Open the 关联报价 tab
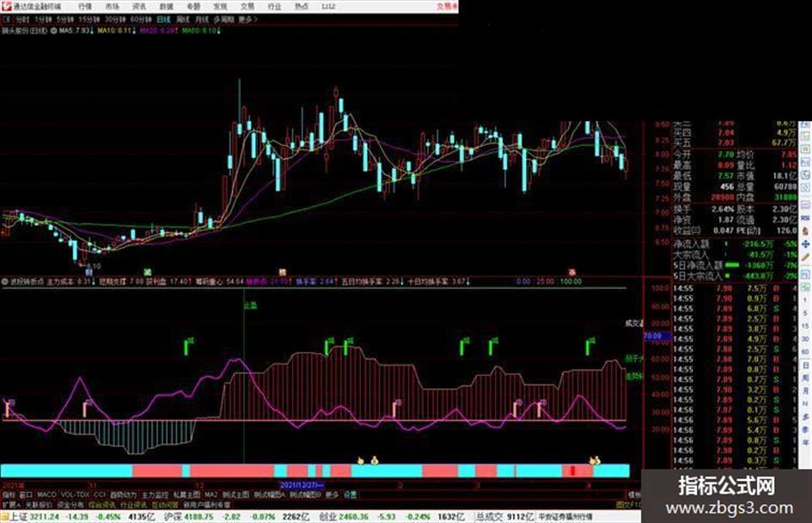The height and width of the screenshot is (523, 812). (x=39, y=504)
